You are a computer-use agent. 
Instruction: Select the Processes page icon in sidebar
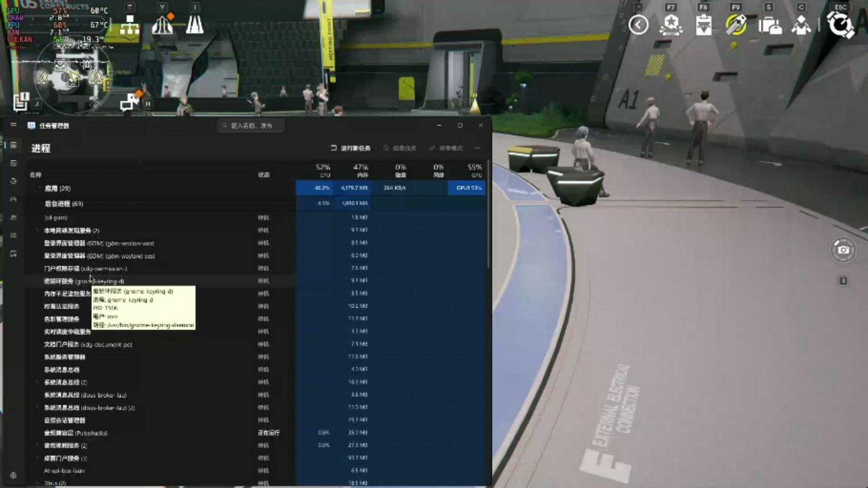pos(14,145)
